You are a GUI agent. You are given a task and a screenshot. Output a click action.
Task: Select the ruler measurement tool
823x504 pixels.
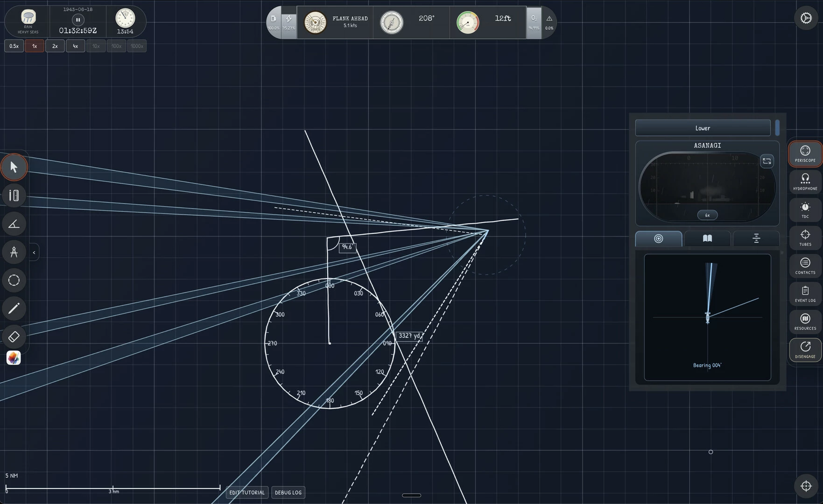point(14,196)
